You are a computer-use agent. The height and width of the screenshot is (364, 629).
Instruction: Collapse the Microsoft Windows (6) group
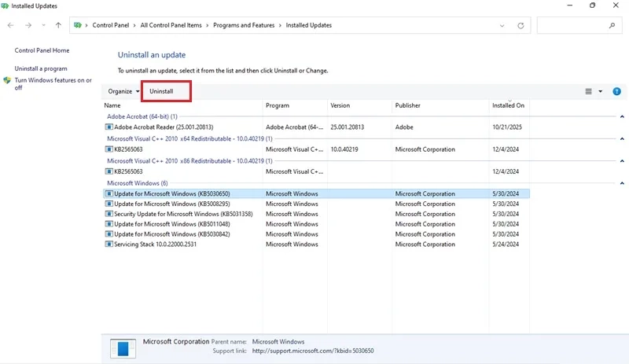[x=622, y=183]
